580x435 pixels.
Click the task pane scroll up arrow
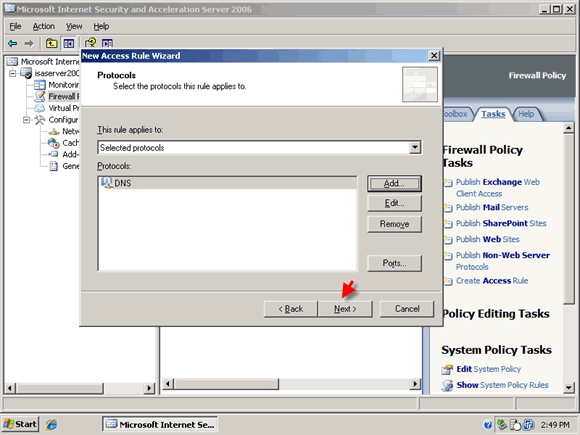point(569,128)
